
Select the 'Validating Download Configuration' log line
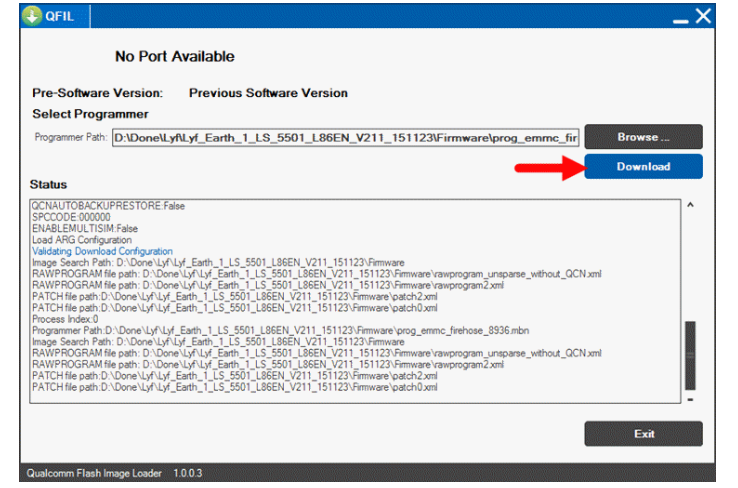click(x=102, y=251)
